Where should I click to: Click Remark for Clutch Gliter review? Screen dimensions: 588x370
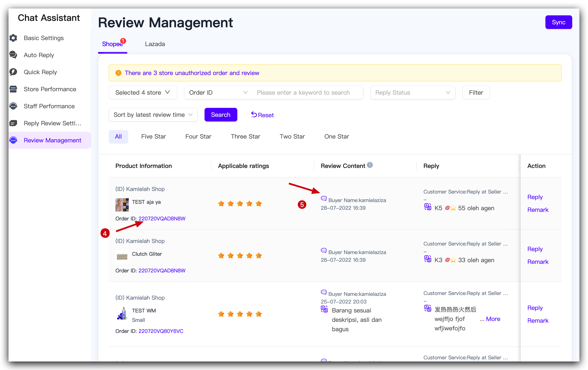[538, 262]
